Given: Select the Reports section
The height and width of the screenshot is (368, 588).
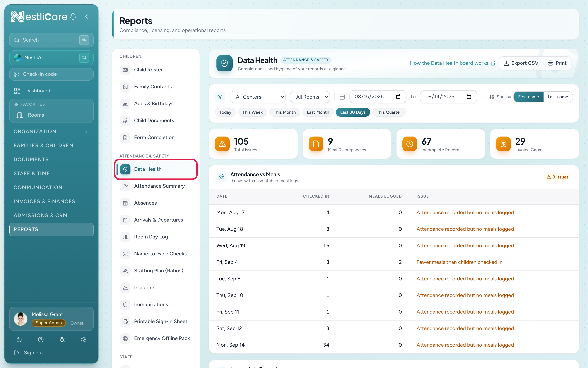Looking at the screenshot, I should [x=51, y=229].
